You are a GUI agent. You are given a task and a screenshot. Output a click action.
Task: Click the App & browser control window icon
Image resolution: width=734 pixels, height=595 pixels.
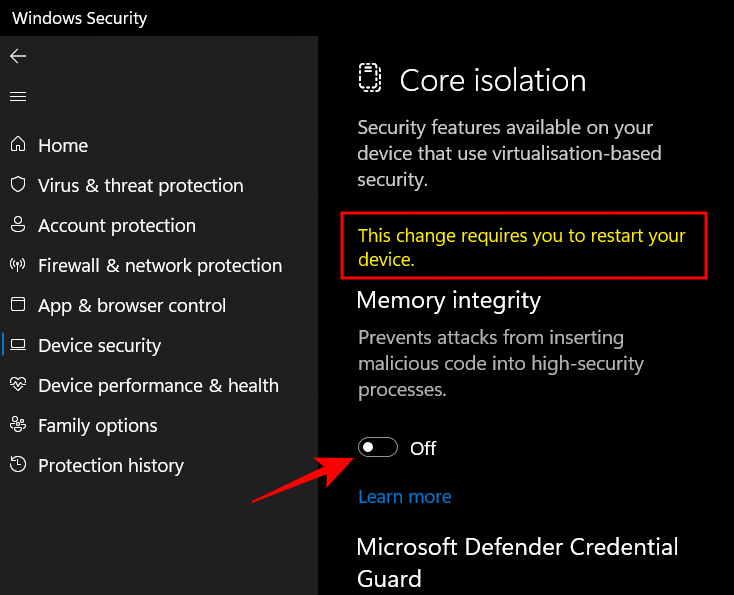17,305
